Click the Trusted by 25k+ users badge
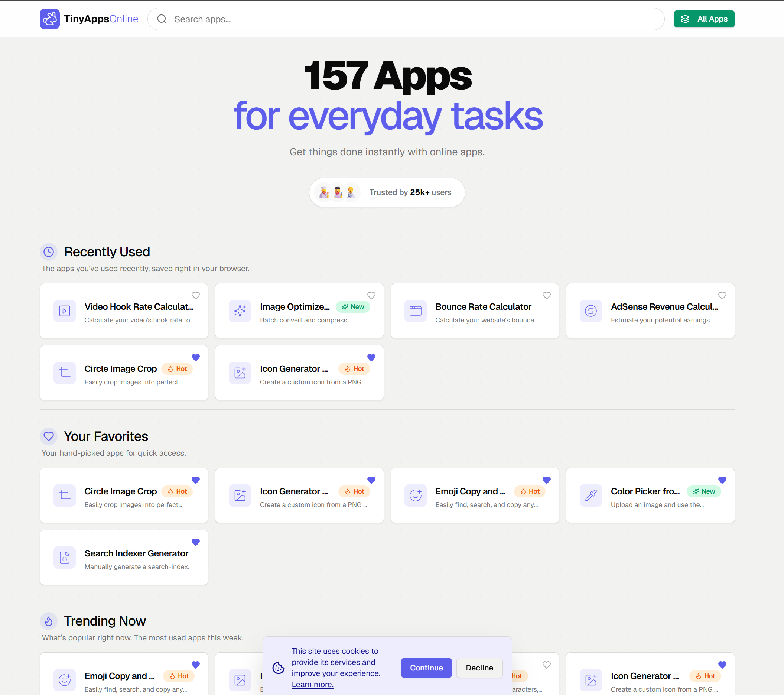This screenshot has height=695, width=784. (387, 192)
